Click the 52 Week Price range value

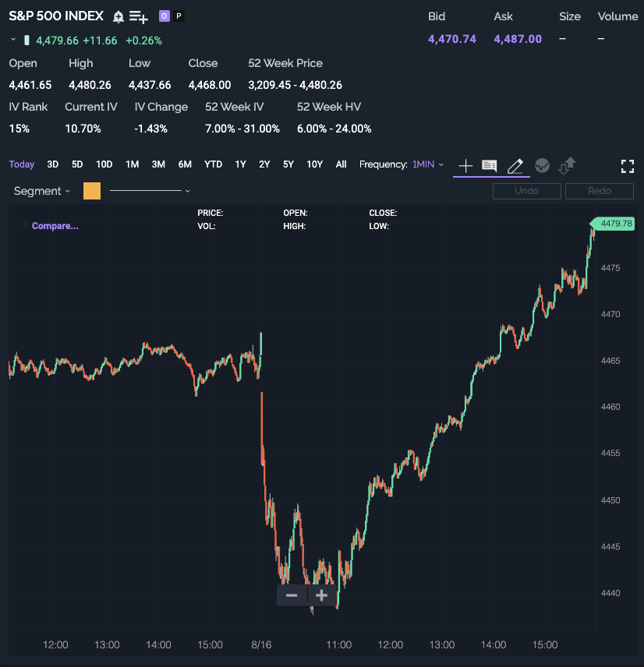click(295, 85)
